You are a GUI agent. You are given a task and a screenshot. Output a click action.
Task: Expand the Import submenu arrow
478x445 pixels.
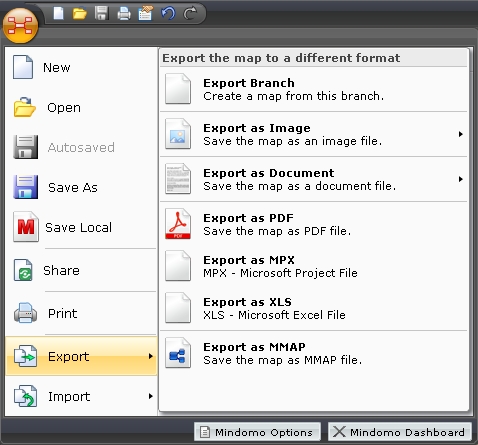[151, 396]
